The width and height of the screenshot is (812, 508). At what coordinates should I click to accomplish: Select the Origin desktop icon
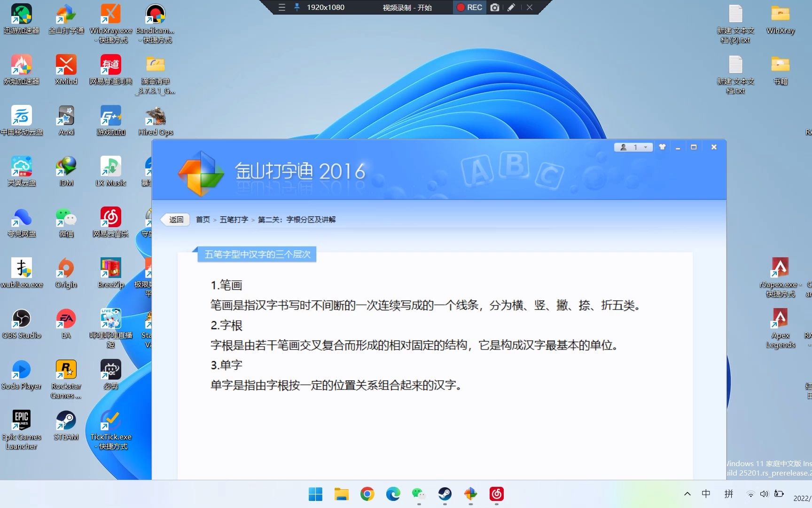(66, 273)
